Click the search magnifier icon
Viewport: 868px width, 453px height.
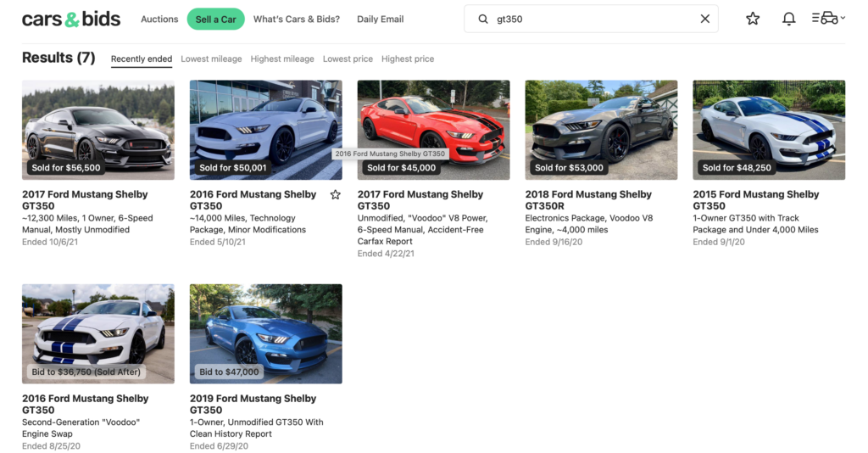coord(483,19)
